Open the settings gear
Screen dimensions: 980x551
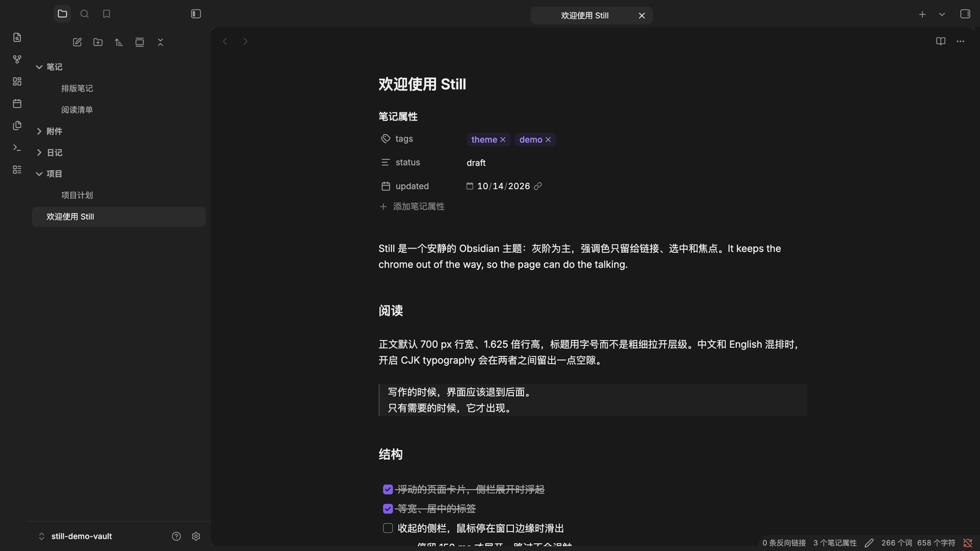click(x=196, y=536)
